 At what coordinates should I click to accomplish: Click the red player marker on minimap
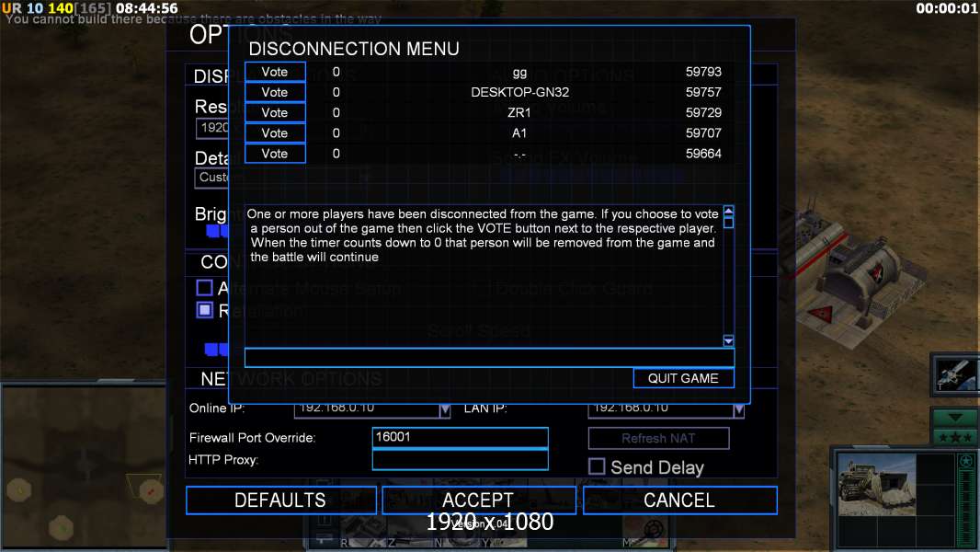click(151, 491)
